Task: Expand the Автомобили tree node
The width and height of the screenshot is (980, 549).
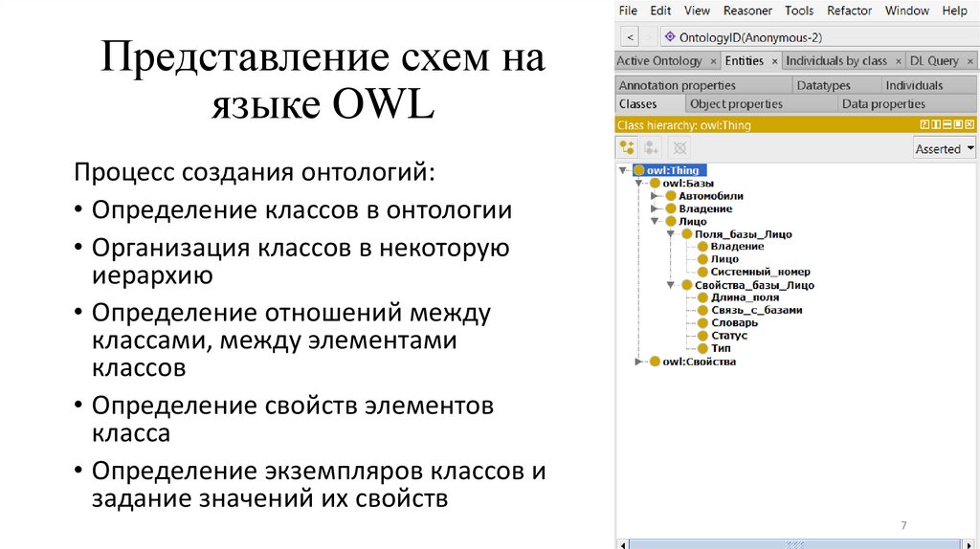Action: pyautogui.click(x=655, y=196)
